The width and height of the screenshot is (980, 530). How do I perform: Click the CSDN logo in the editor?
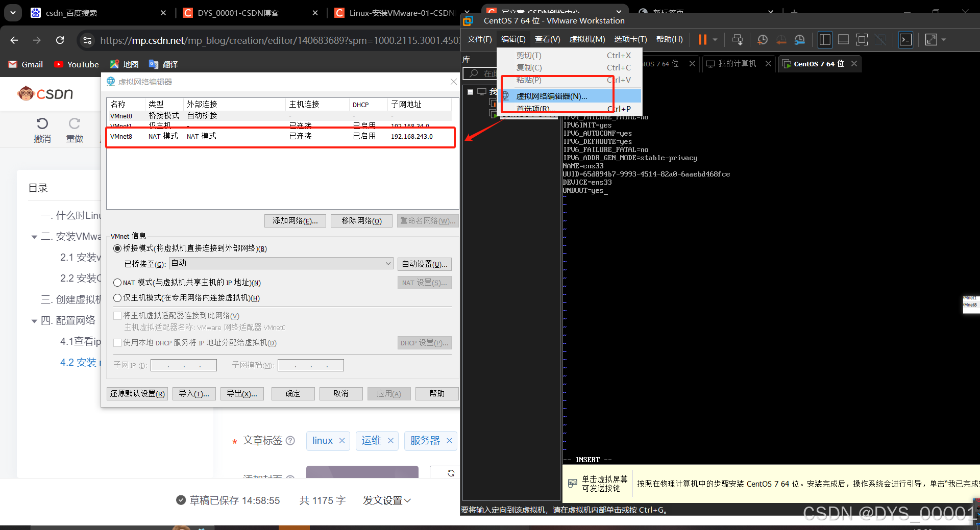pyautogui.click(x=45, y=93)
